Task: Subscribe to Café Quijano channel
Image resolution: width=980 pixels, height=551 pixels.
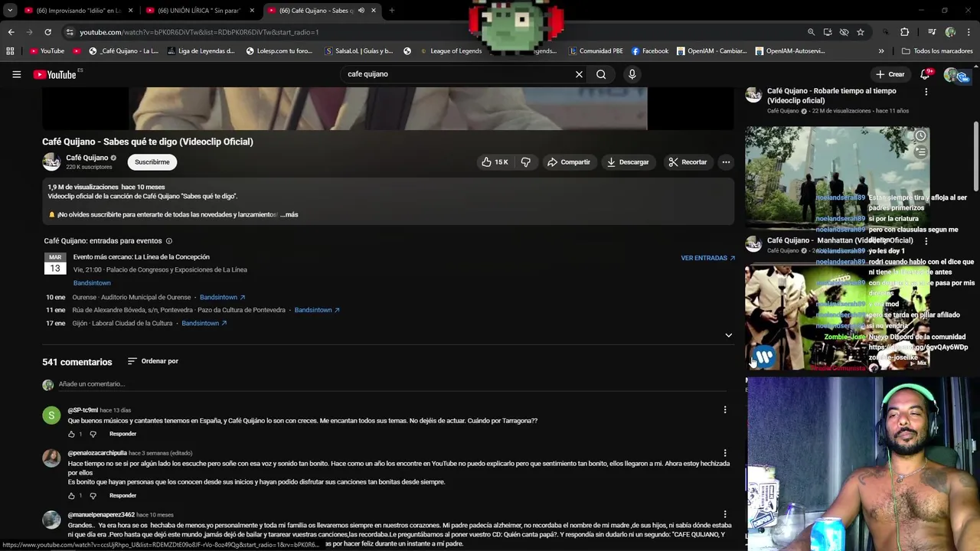Action: [152, 162]
